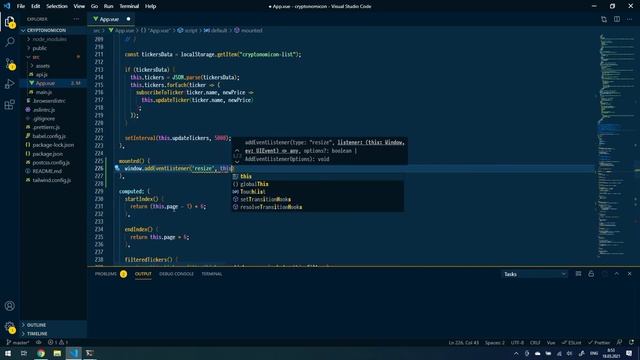
Task: Open main.js in the explorer
Action: [53, 92]
